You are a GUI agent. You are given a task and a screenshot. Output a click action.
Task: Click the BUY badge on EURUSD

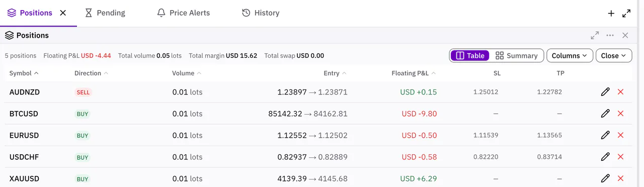83,136
